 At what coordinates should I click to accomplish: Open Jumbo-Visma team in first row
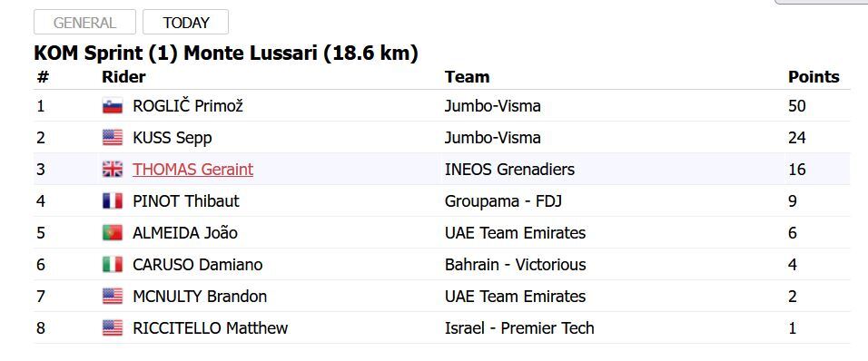(x=493, y=105)
